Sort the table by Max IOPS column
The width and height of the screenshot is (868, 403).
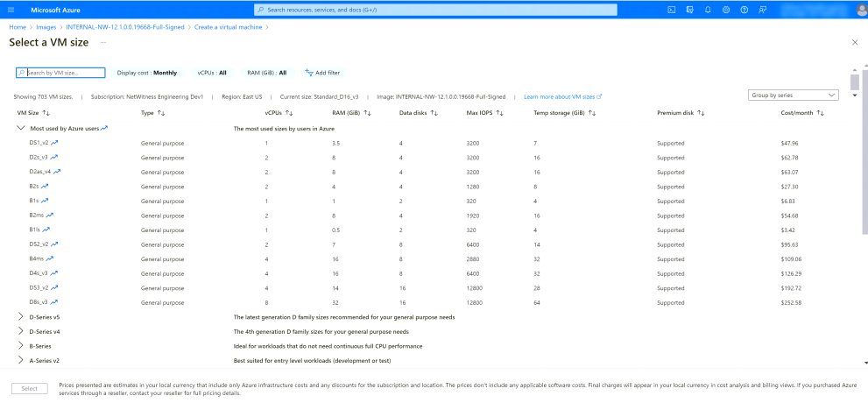[x=485, y=113]
